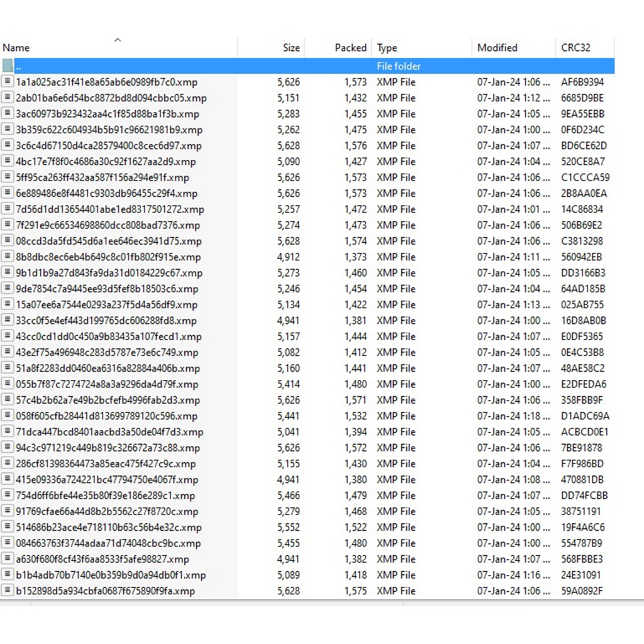Click the parent folder icon in the top row

click(8, 66)
